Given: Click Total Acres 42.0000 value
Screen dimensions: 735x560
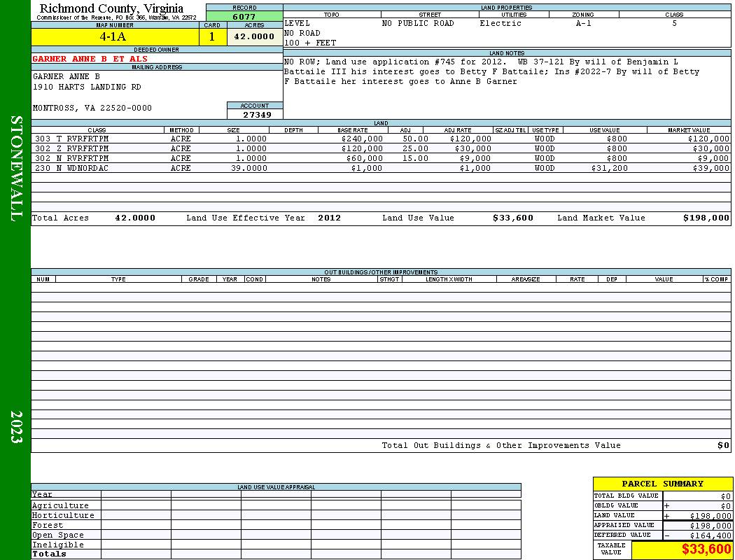Looking at the screenshot, I should tap(135, 218).
